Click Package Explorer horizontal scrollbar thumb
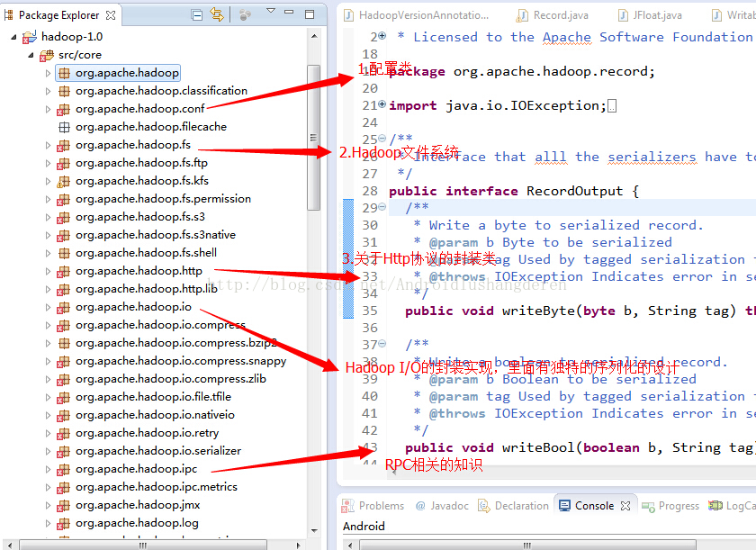Image resolution: width=756 pixels, height=550 pixels. (x=143, y=545)
